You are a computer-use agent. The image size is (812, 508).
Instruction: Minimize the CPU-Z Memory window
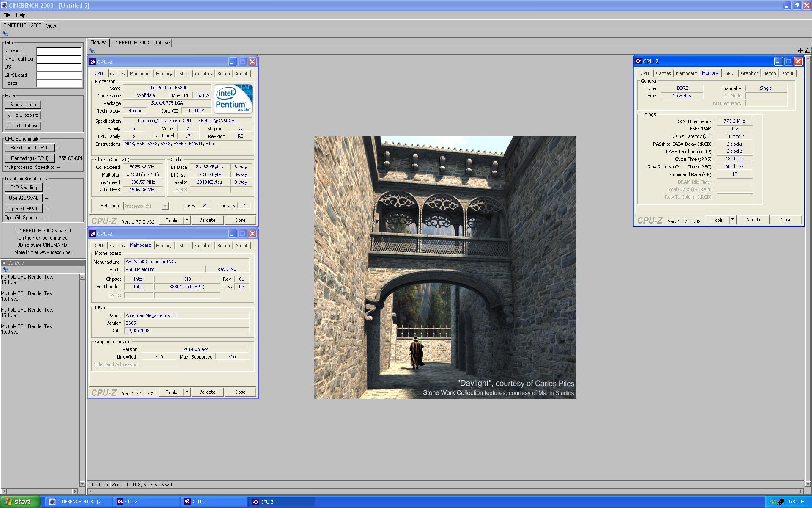click(779, 61)
